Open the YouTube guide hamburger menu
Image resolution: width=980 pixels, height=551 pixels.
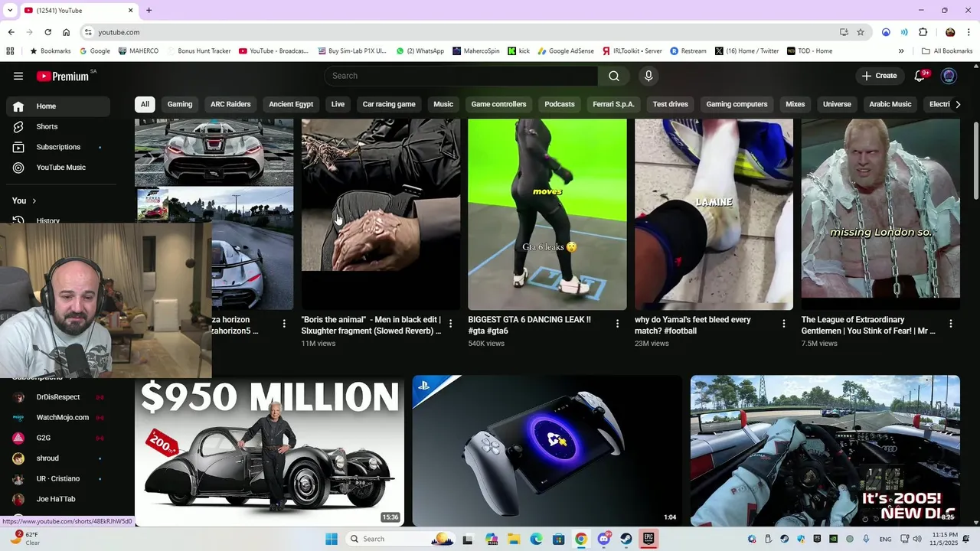click(18, 76)
